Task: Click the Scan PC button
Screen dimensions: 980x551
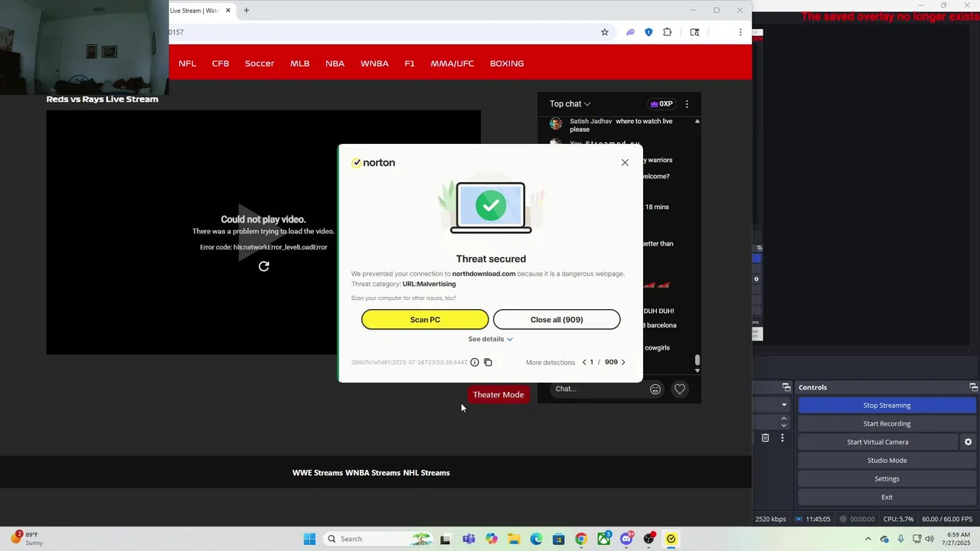Action: point(425,319)
